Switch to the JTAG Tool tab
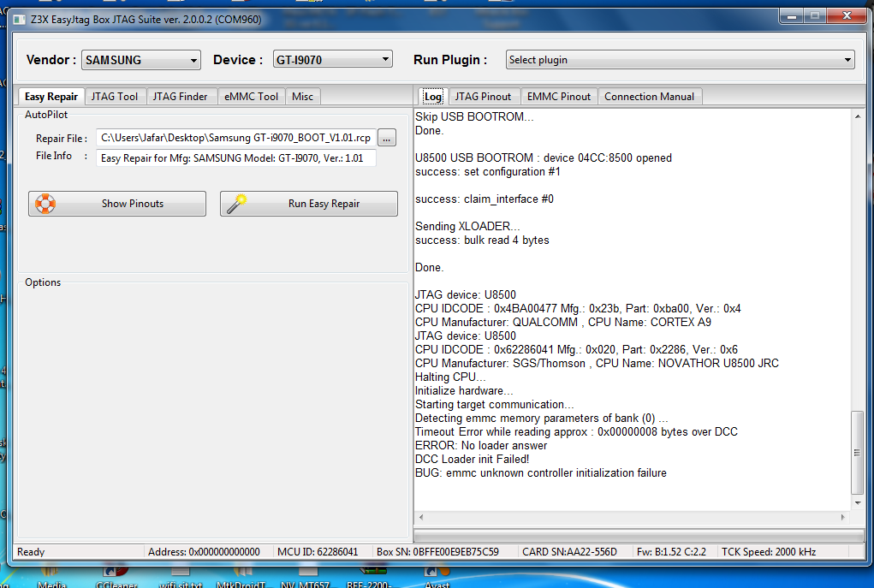The height and width of the screenshot is (588, 874). point(115,97)
